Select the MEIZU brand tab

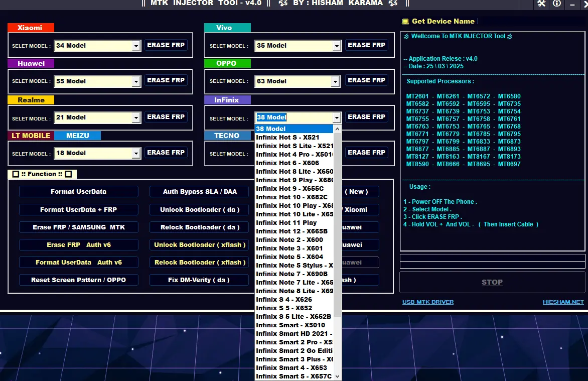[77, 136]
